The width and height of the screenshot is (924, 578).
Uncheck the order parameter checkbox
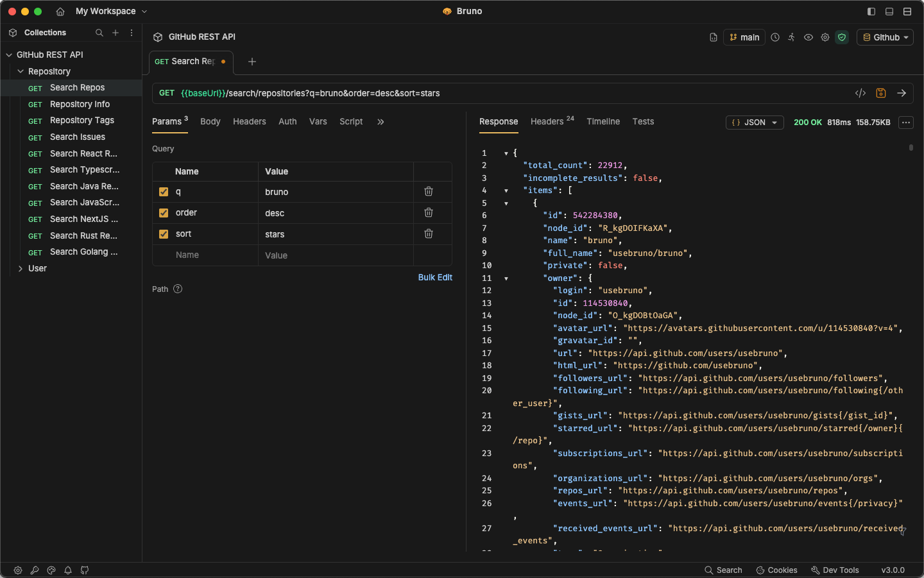[164, 213]
